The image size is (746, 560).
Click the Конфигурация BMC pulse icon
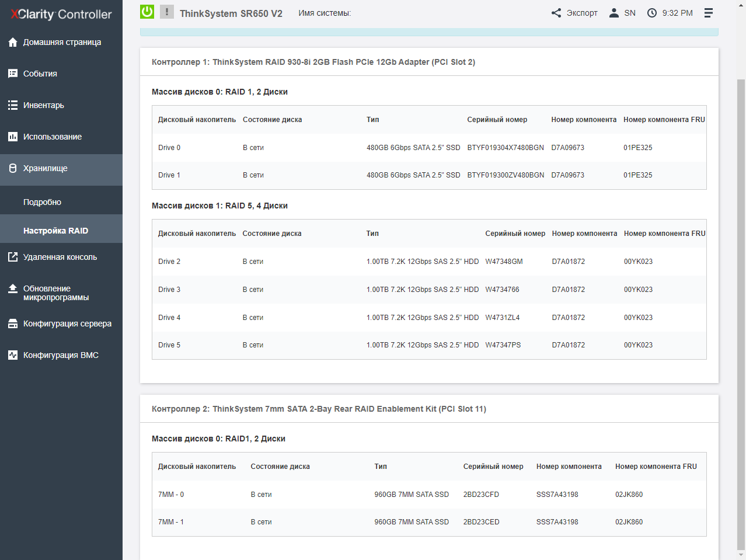[13, 355]
